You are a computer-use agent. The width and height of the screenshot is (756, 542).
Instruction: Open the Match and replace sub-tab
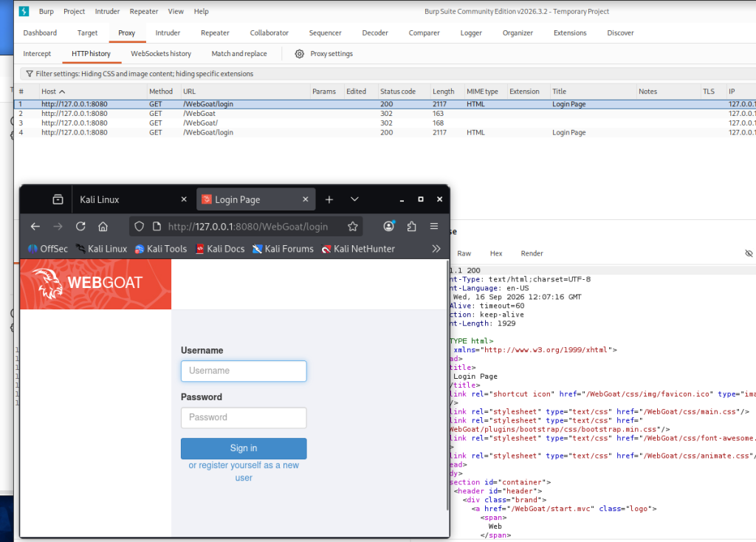(239, 53)
